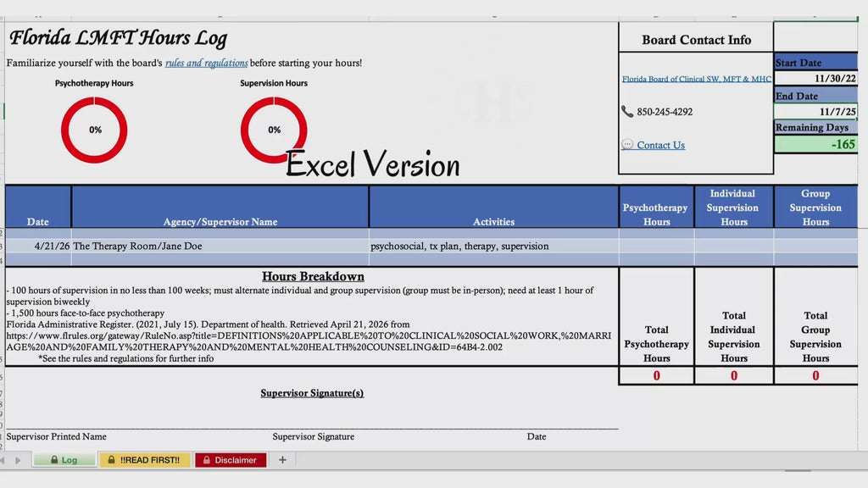Select the Start Date cell showing 11/30/22
This screenshot has width=868, height=488.
click(815, 78)
